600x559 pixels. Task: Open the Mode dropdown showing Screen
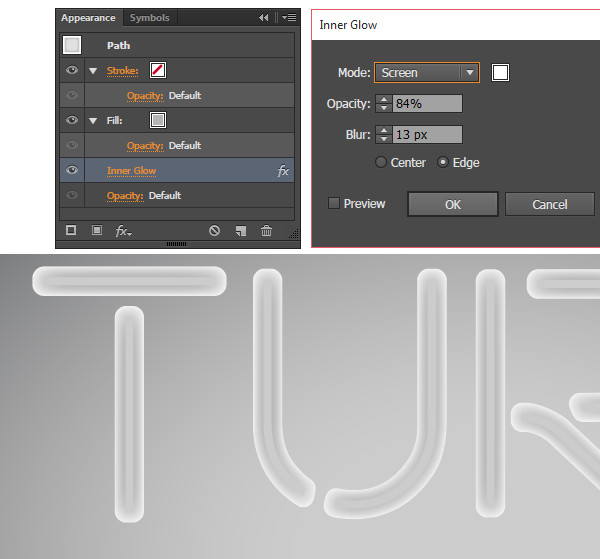pyautogui.click(x=427, y=72)
